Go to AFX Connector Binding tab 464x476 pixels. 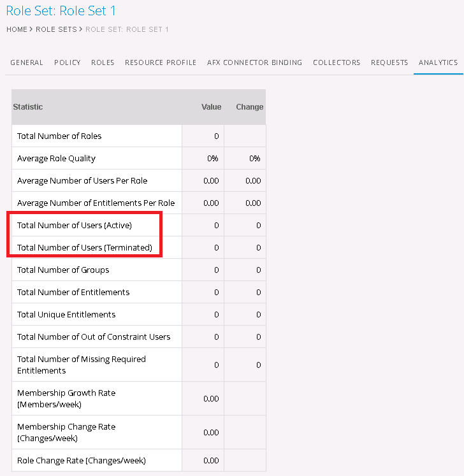pos(254,62)
